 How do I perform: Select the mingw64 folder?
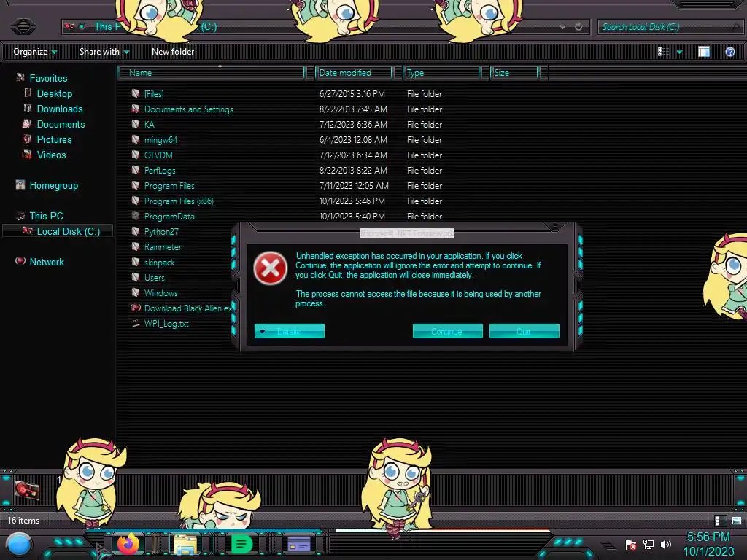pyautogui.click(x=160, y=139)
